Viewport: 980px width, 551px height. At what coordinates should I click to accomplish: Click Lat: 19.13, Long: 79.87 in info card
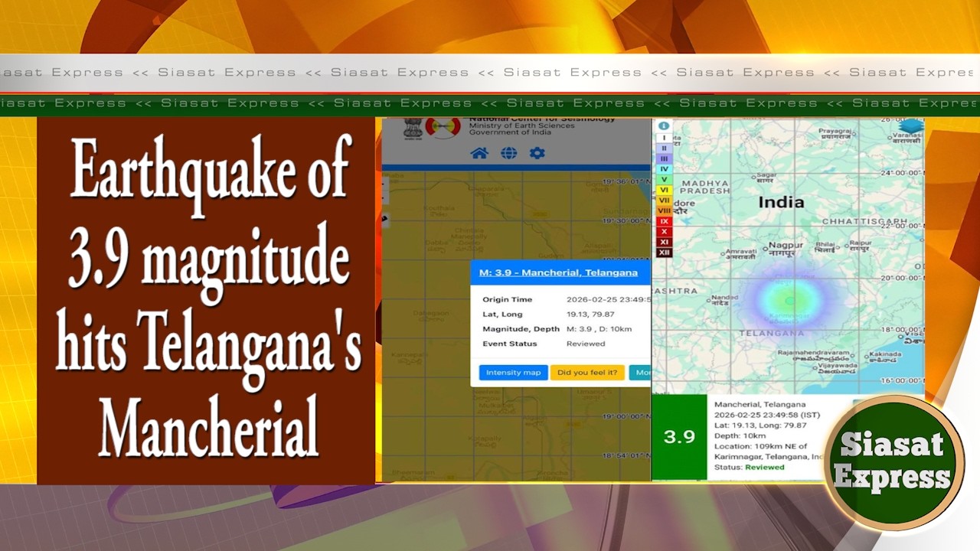click(x=760, y=425)
